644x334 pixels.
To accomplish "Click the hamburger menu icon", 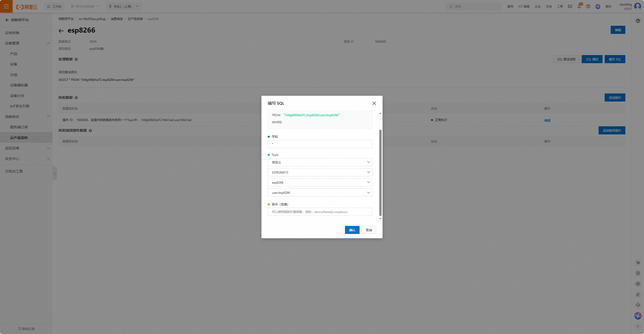I will (x=6, y=6).
